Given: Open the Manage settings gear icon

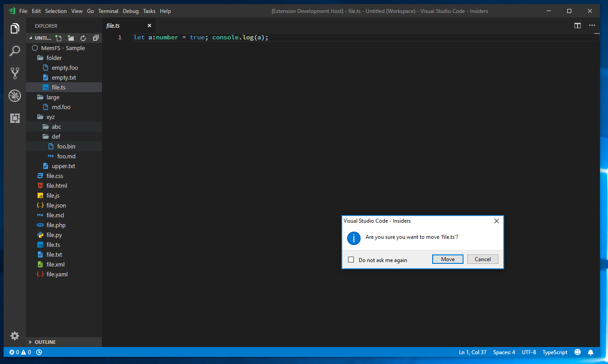Looking at the screenshot, I should pyautogui.click(x=15, y=336).
